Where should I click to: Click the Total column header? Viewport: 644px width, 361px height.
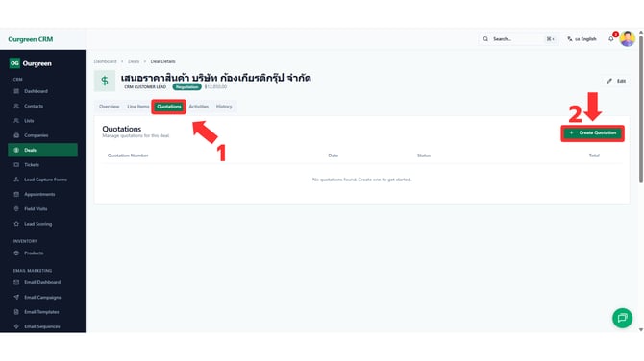[594, 156]
